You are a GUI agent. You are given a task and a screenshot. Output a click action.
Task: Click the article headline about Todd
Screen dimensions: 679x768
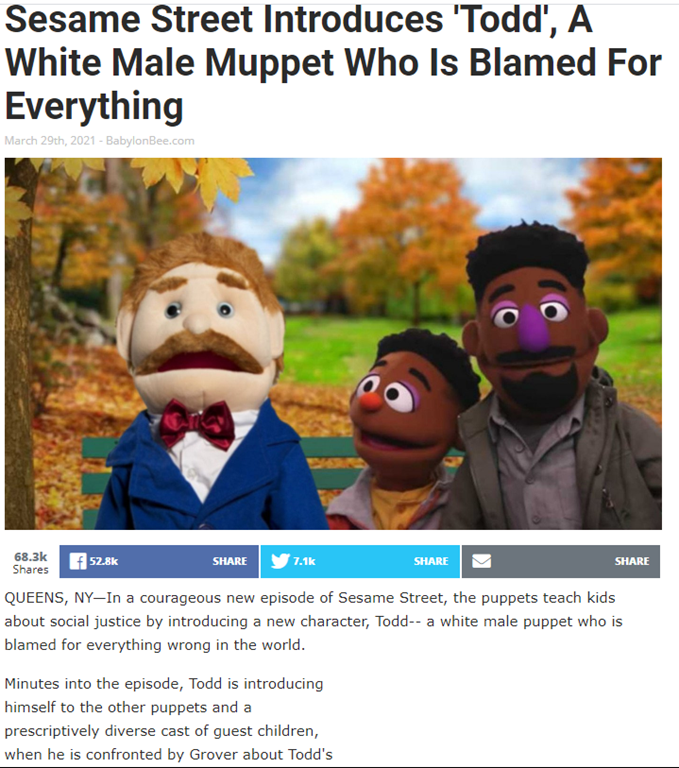coord(333,63)
